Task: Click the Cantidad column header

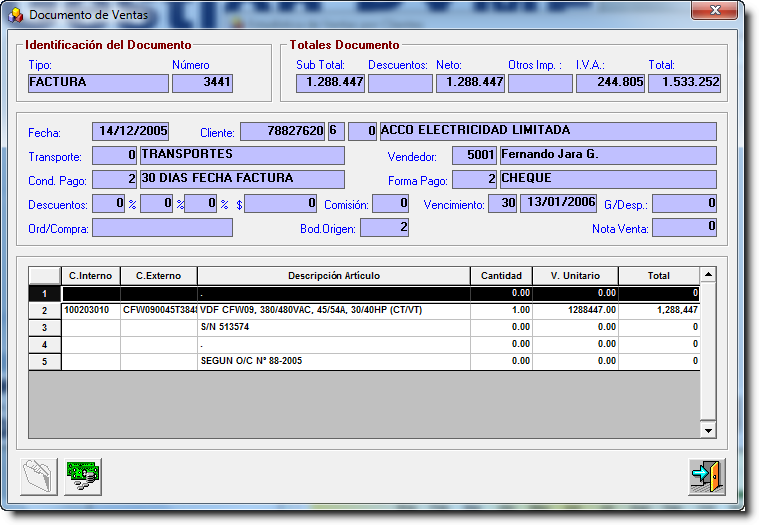Action: coord(501,276)
